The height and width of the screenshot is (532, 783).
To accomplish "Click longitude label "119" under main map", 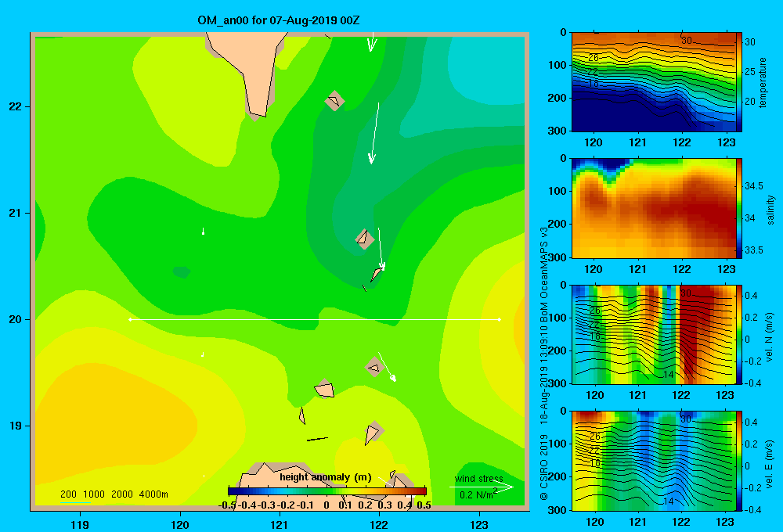I will pos(81,525).
